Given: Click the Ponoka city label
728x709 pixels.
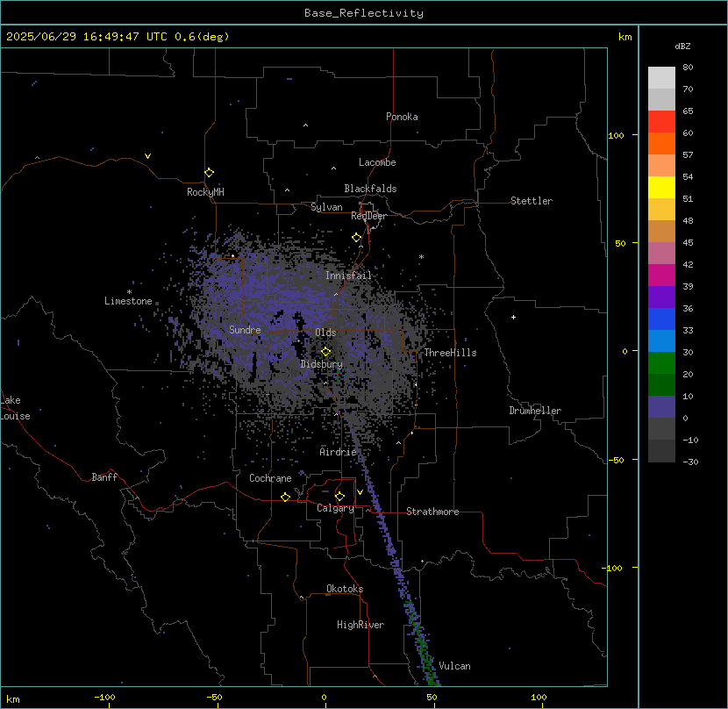Looking at the screenshot, I should 402,117.
